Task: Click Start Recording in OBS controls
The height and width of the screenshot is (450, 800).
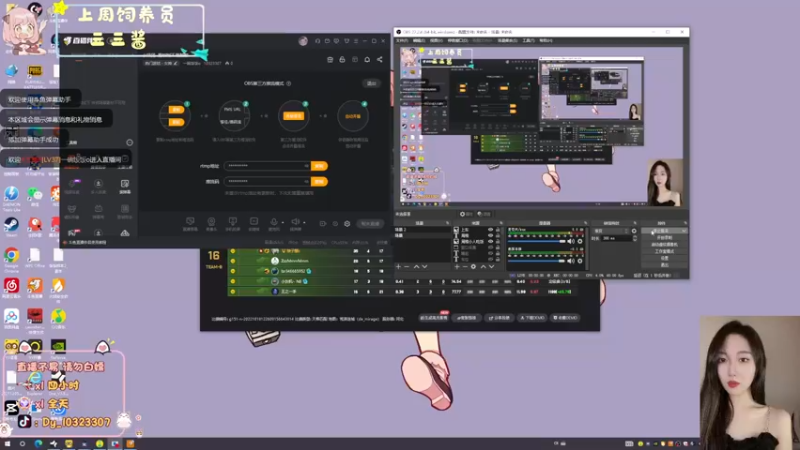Action: tap(664, 238)
